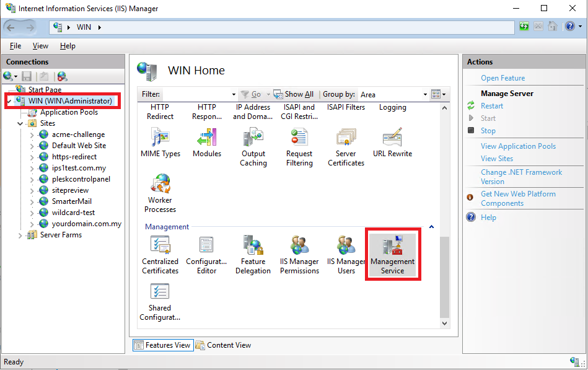The height and width of the screenshot is (370, 588).
Task: Open the View menu
Action: (40, 46)
